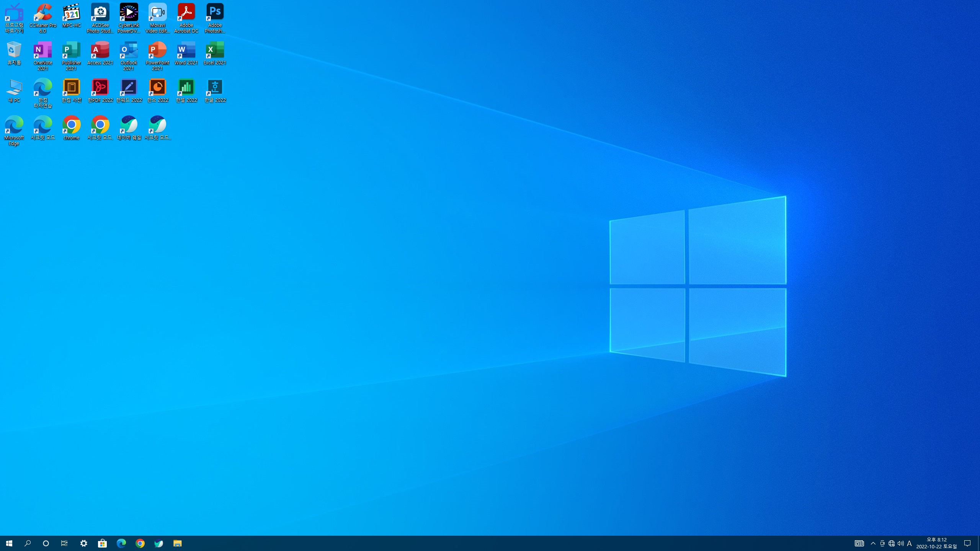The image size is (980, 551).
Task: Expand the hidden system tray icons
Action: (873, 543)
